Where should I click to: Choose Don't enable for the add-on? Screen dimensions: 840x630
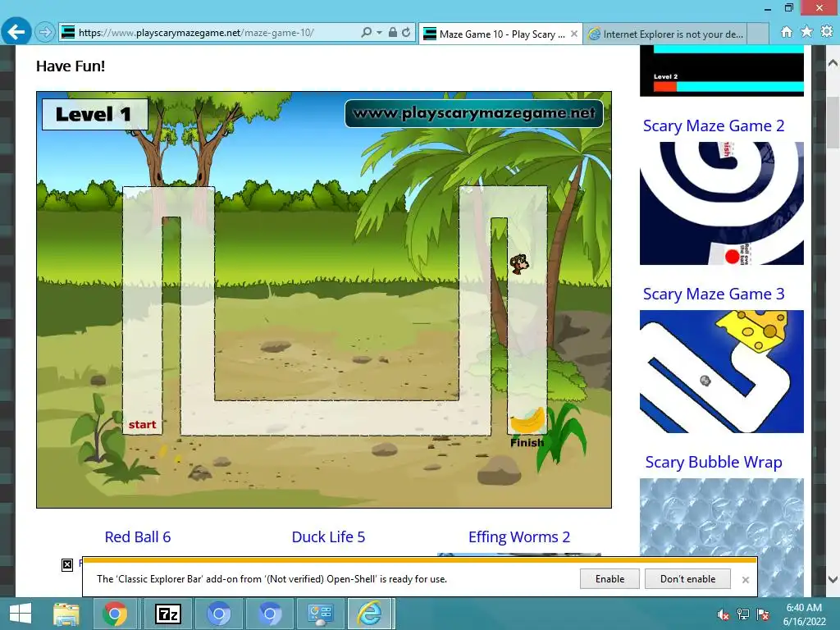click(x=688, y=579)
